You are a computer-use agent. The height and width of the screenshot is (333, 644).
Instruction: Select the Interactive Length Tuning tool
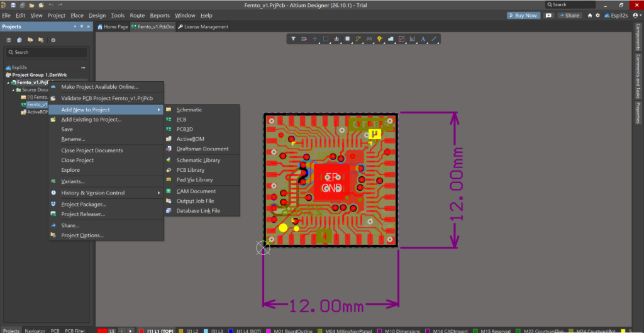[x=369, y=38]
